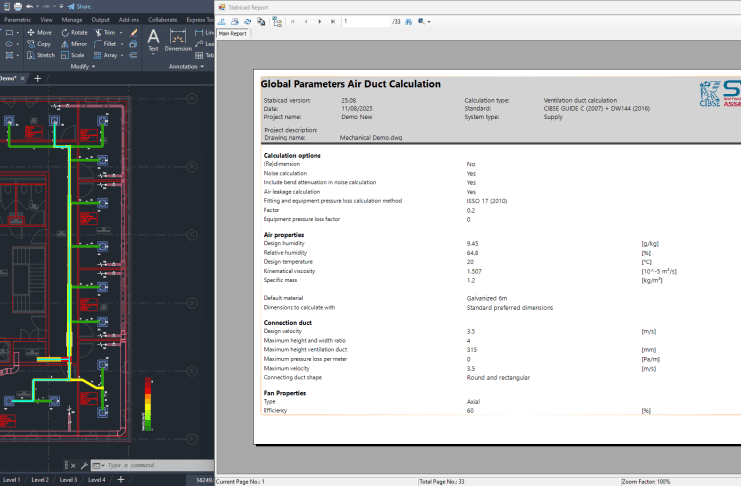Click the Main Report tab
741x486 pixels.
(234, 33)
